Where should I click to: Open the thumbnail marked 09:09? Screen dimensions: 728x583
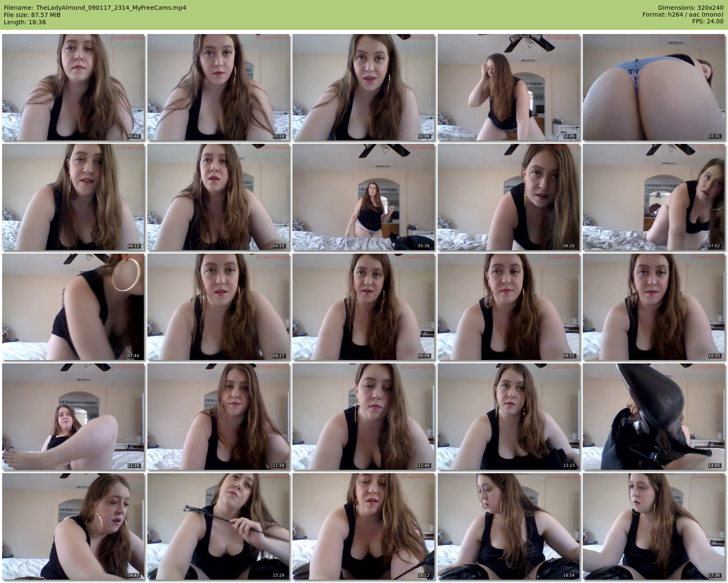point(364,307)
